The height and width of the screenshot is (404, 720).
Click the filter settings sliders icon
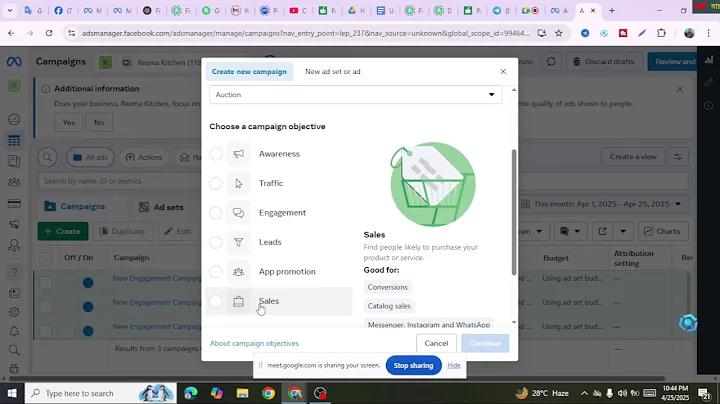pos(678,157)
